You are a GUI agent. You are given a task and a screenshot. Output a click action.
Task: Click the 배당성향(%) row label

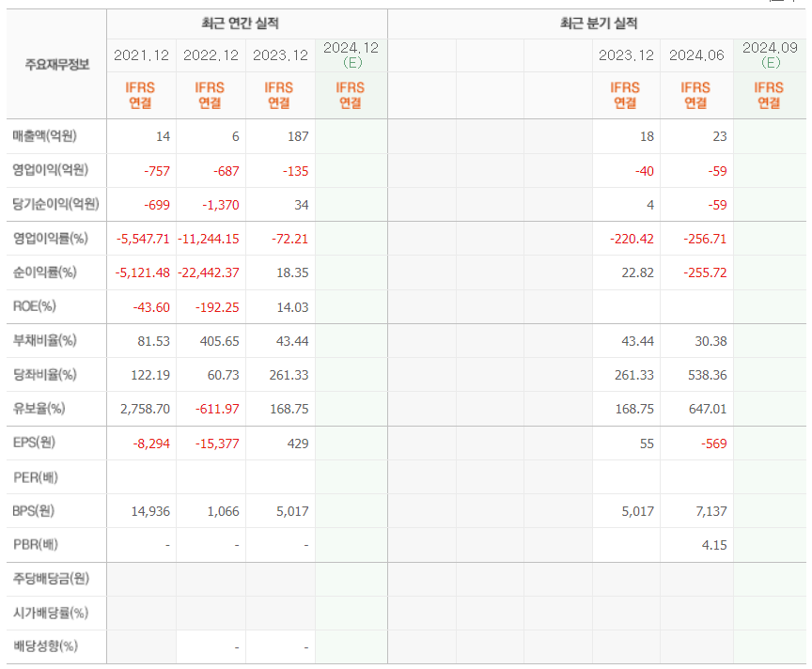pos(45,646)
